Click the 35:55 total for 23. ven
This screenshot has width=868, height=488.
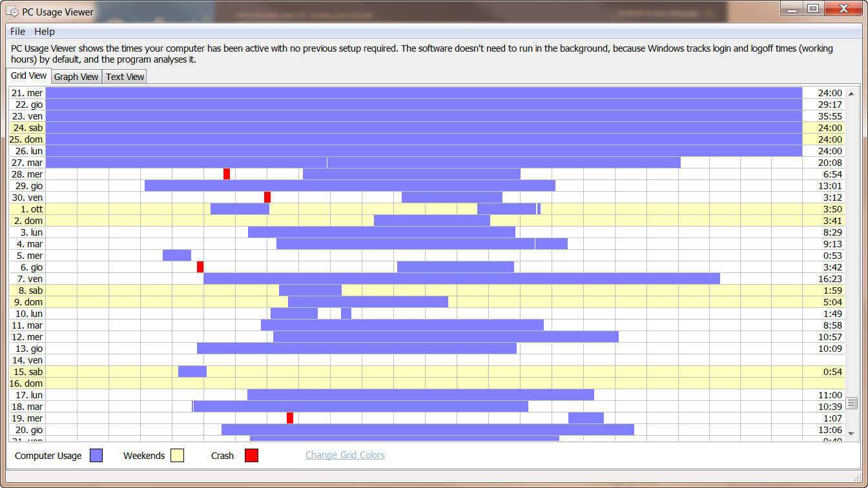(x=830, y=116)
